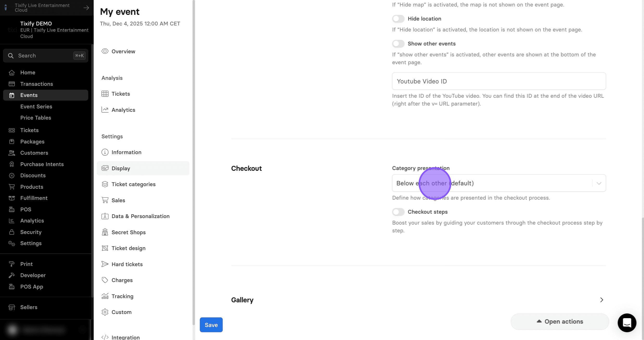Enable the Checkout steps toggle
Image resolution: width=644 pixels, height=340 pixels.
click(x=398, y=212)
